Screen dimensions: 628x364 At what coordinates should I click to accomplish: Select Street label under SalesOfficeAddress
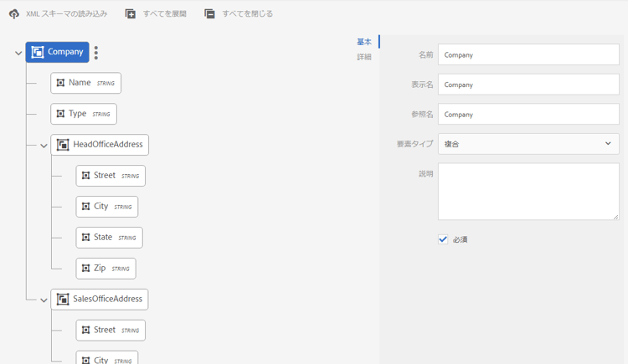105,330
